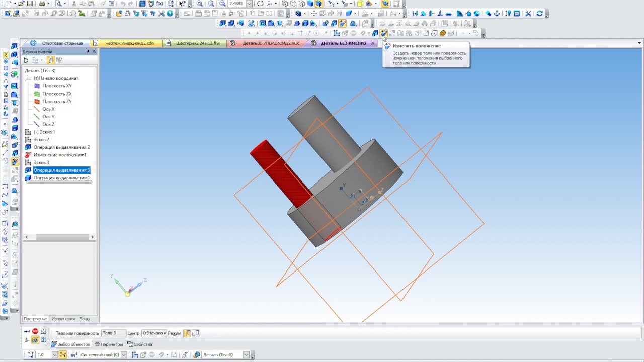This screenshot has width=644, height=362.
Task: Click the wireframe display cube icon
Action: (285, 4)
